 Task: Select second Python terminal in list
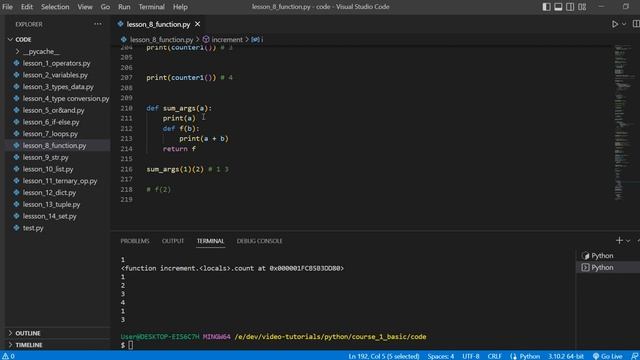coord(608,268)
